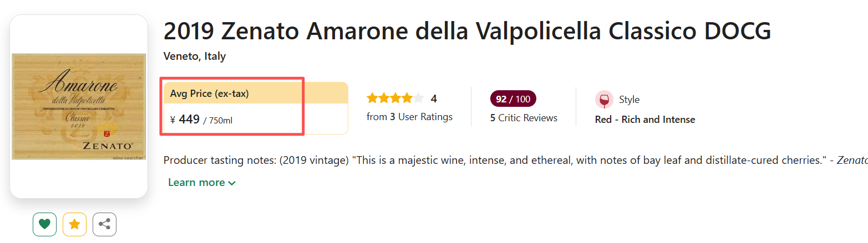
Task: Click the five-star user rating stars
Action: (395, 99)
